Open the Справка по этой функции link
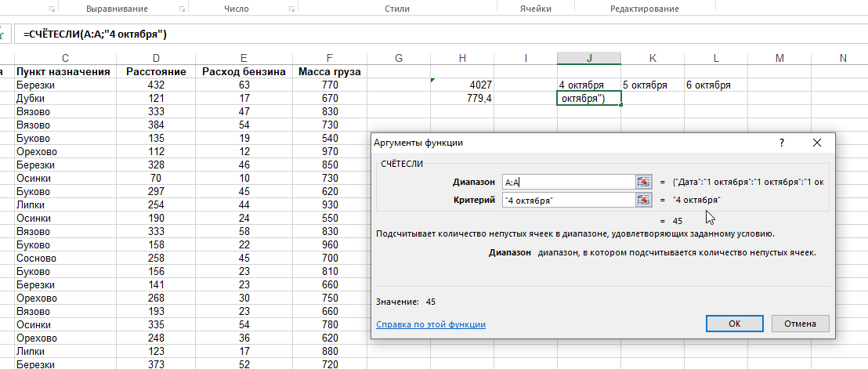868x369 pixels. [x=431, y=325]
